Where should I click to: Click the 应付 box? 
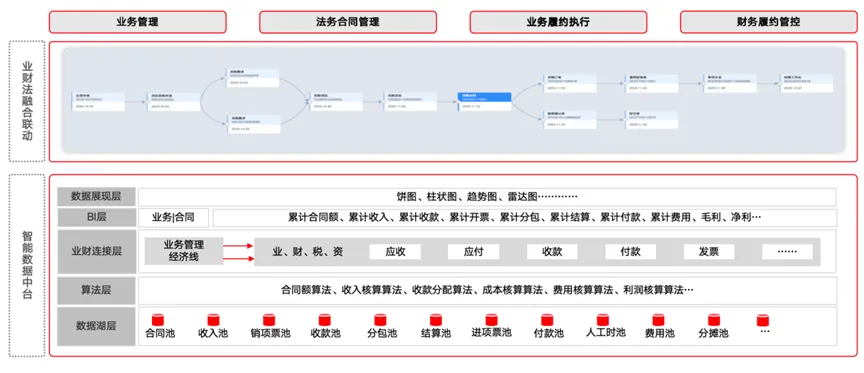473,252
